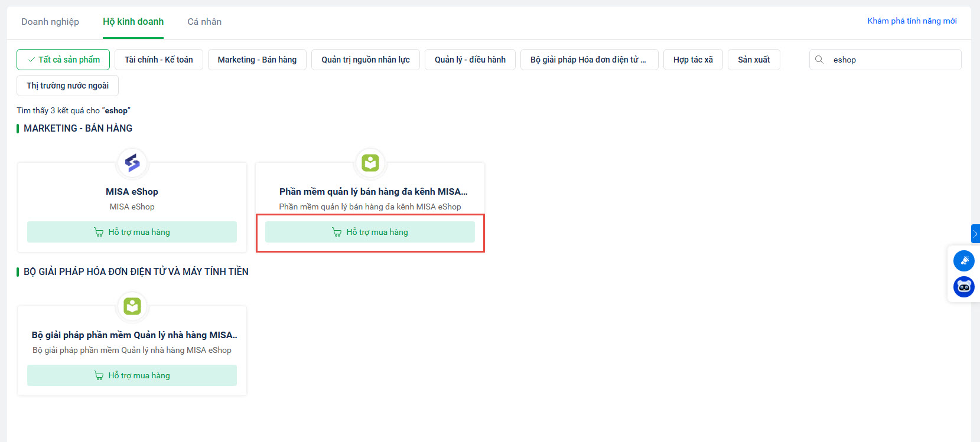The image size is (980, 442).
Task: Open the Phần mềm quản lý bán hàng đa kênh MISA title
Action: 373,192
